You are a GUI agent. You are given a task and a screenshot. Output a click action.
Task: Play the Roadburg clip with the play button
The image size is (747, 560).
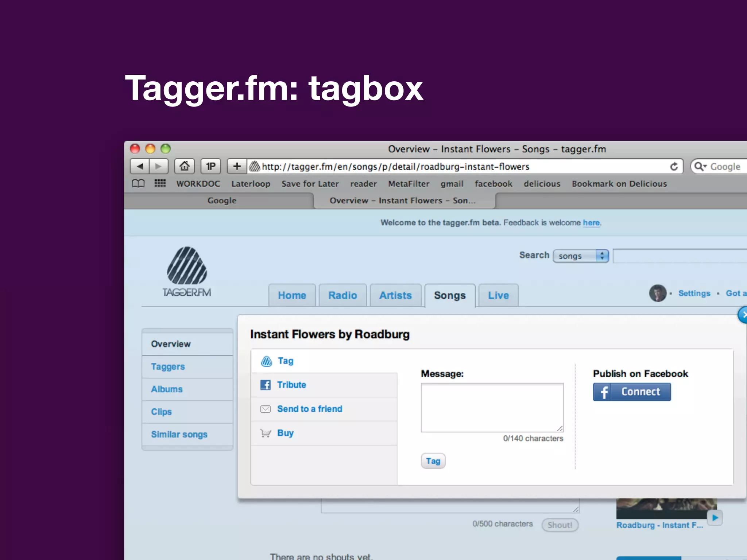tap(715, 518)
